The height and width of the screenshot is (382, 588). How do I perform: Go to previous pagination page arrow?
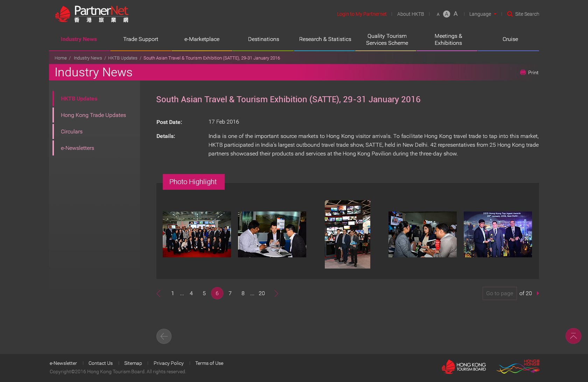tap(159, 293)
